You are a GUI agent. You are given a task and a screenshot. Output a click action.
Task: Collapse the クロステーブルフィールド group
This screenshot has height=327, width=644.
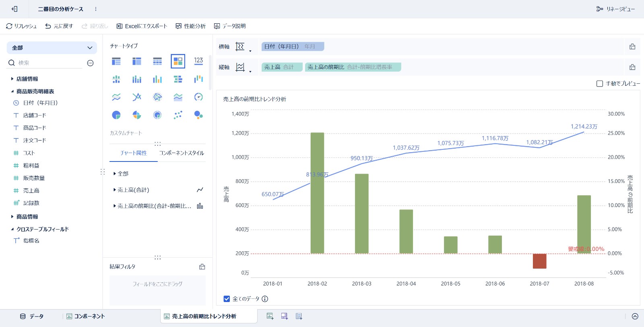click(12, 229)
